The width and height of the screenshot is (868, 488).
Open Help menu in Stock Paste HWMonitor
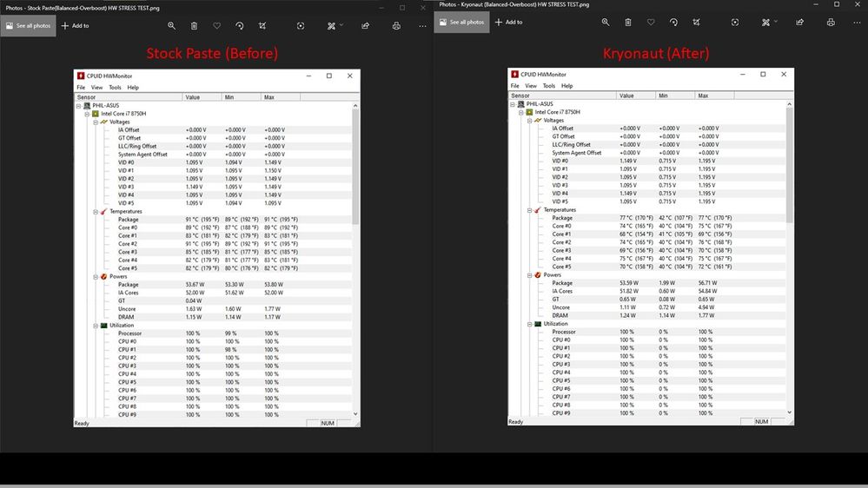pyautogui.click(x=133, y=88)
